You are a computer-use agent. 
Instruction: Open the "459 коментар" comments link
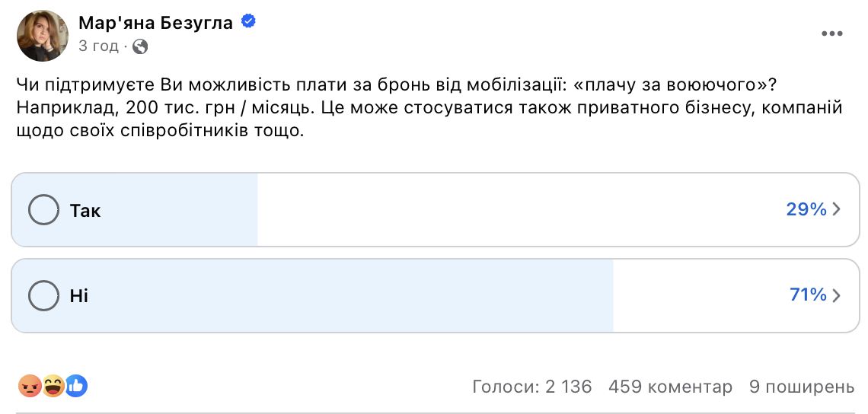click(670, 387)
